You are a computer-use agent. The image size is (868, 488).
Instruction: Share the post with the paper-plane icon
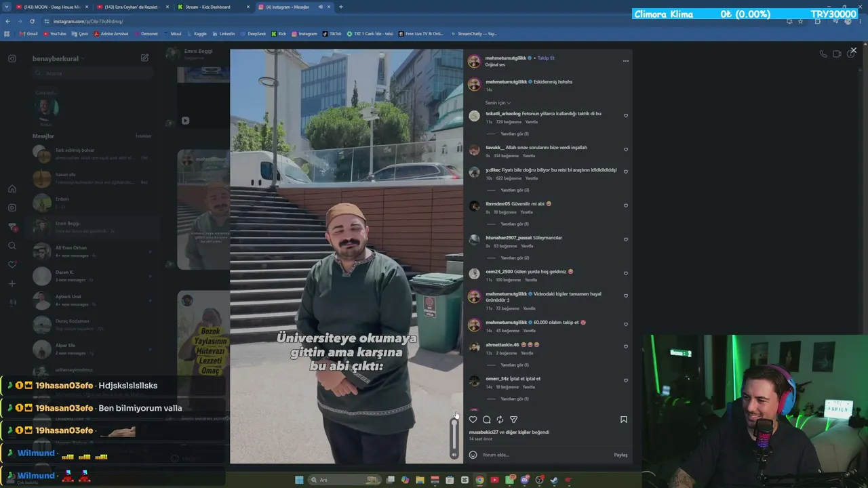[513, 420]
